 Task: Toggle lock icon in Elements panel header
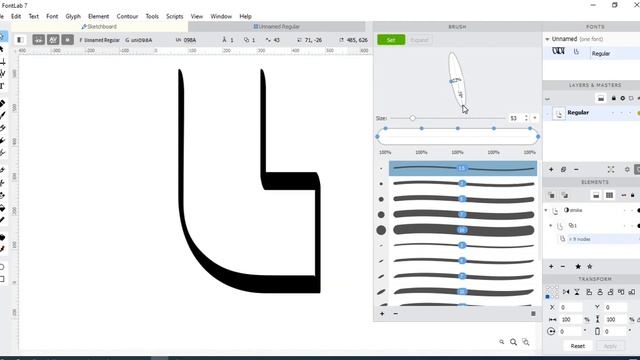[x=632, y=196]
